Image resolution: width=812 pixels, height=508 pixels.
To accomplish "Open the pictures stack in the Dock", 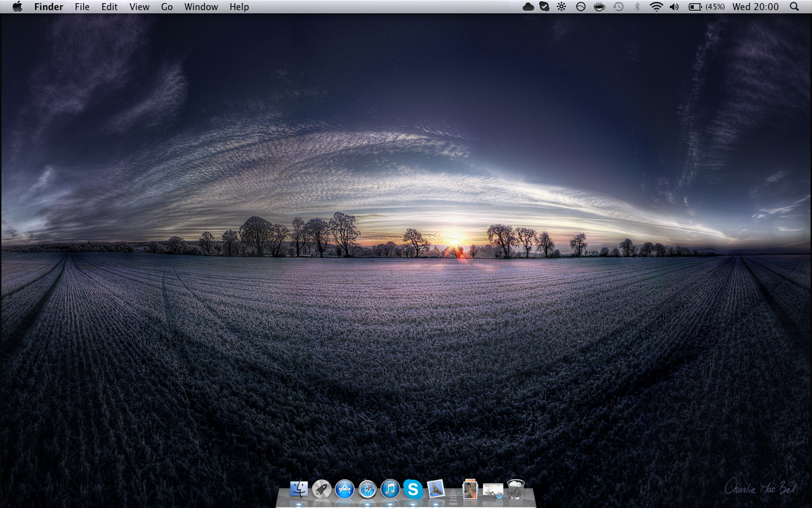I will click(x=470, y=489).
